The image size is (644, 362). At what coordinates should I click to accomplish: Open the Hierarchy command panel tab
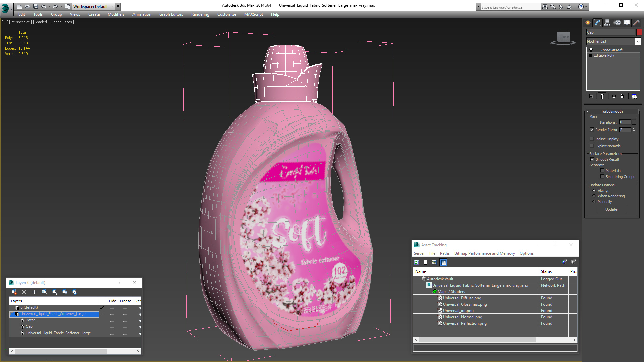click(x=607, y=23)
